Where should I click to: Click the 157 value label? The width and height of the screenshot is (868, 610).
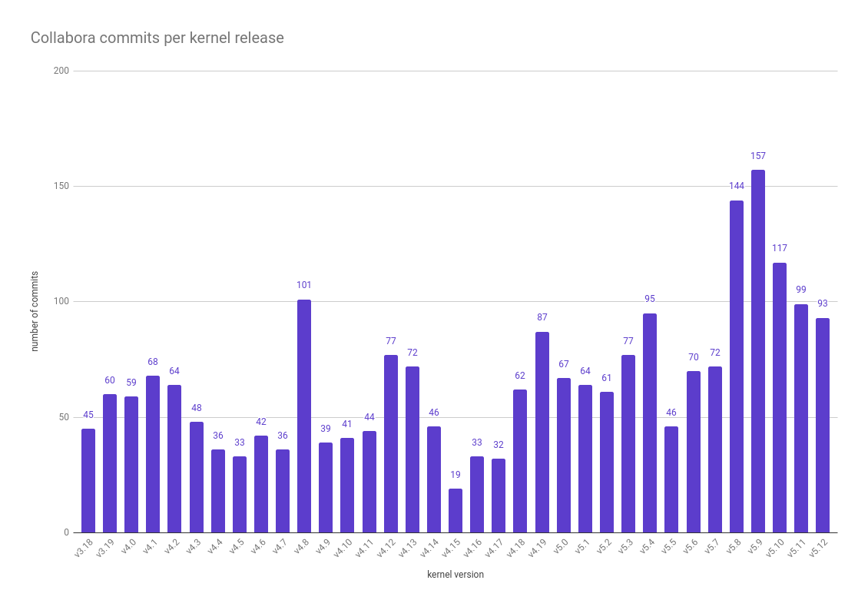pyautogui.click(x=758, y=156)
